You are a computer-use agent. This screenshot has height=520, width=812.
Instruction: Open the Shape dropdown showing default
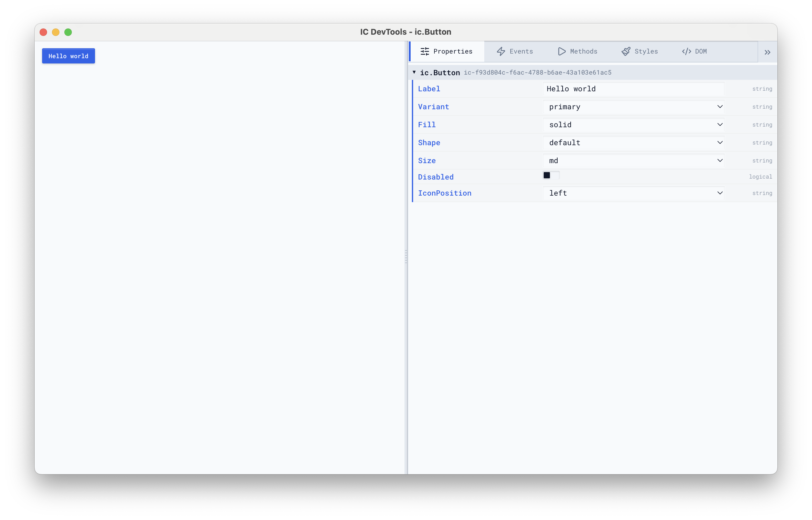719,142
